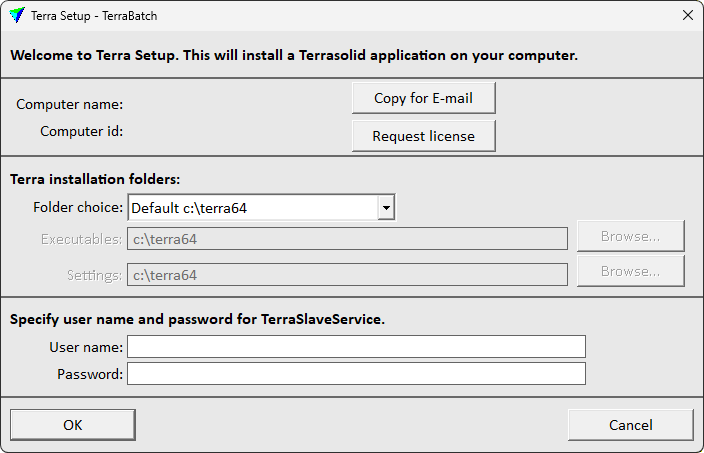This screenshot has height=453, width=704.
Task: Click the 'Computer id:' label
Action: pos(81,131)
